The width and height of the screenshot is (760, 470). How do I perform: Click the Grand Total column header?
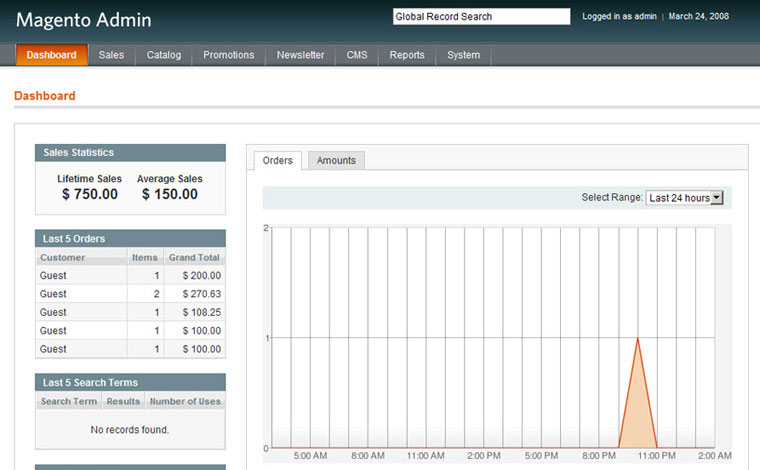[194, 257]
